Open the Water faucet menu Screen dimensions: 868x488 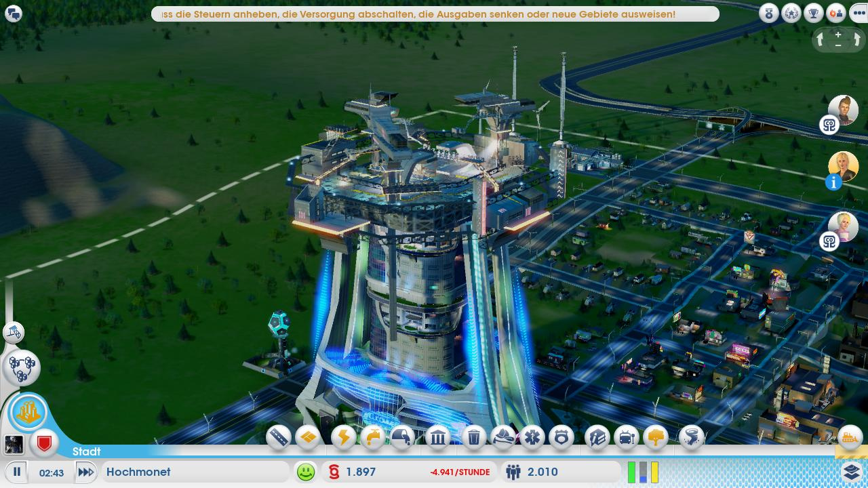point(373,437)
